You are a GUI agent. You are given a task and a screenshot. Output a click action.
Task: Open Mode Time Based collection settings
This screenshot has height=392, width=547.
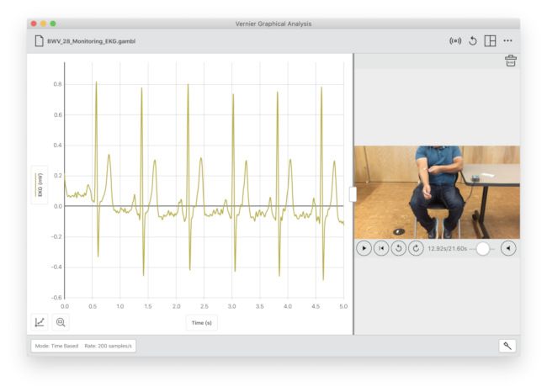(83, 346)
